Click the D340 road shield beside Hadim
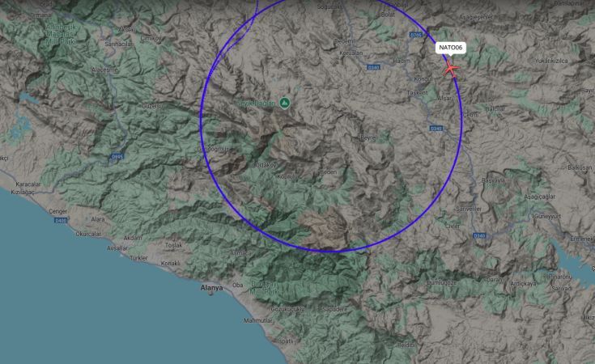 373,67
